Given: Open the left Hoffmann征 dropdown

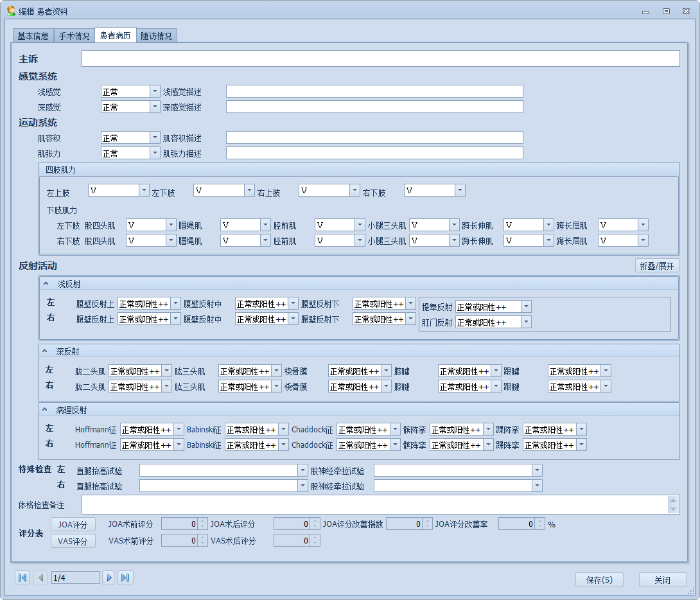Looking at the screenshot, I should click(x=179, y=430).
